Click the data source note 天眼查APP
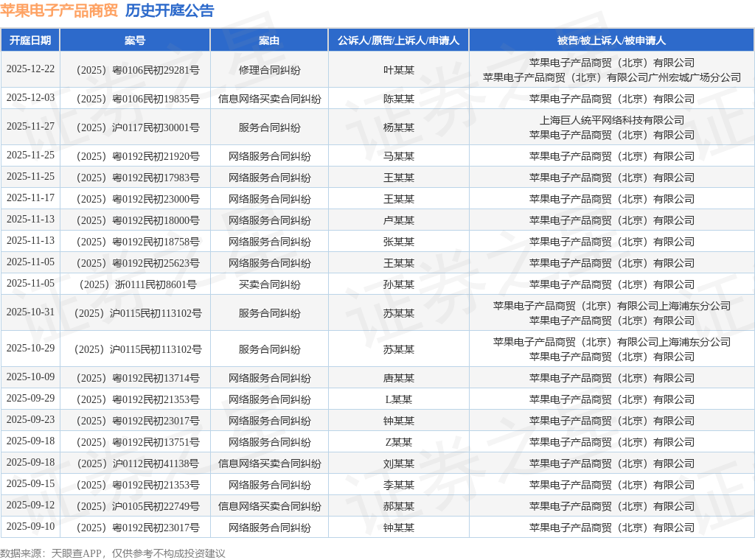Viewport: 755px width, 560px height. [76, 554]
